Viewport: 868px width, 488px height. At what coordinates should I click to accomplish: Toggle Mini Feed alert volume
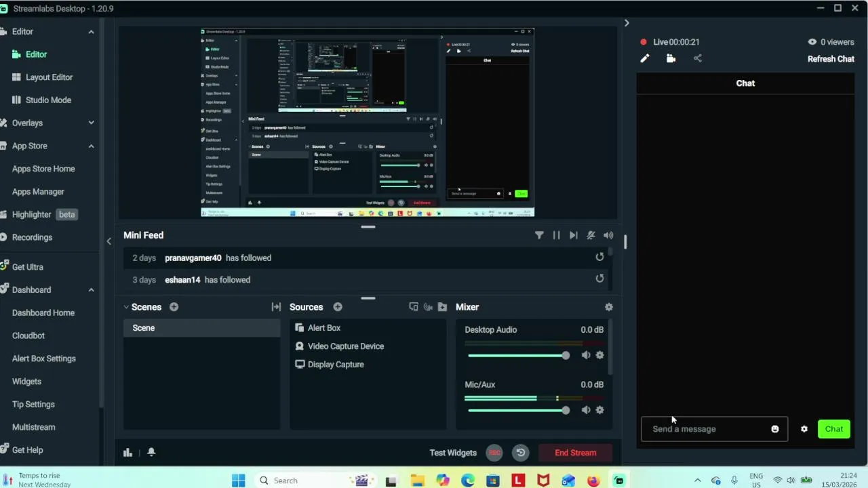tap(608, 235)
